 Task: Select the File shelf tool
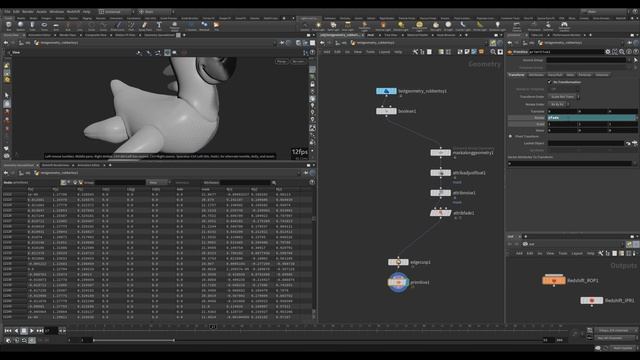point(216,26)
